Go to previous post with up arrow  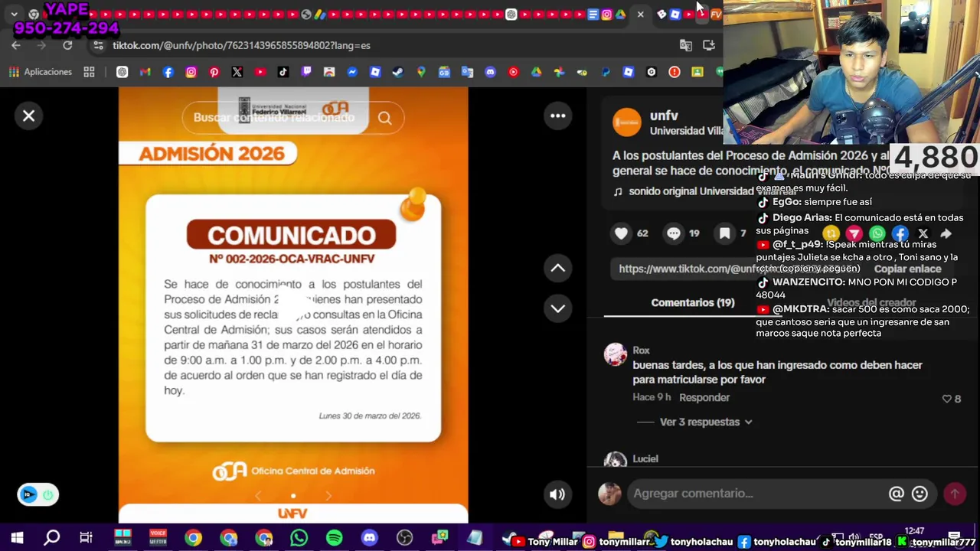click(x=558, y=268)
